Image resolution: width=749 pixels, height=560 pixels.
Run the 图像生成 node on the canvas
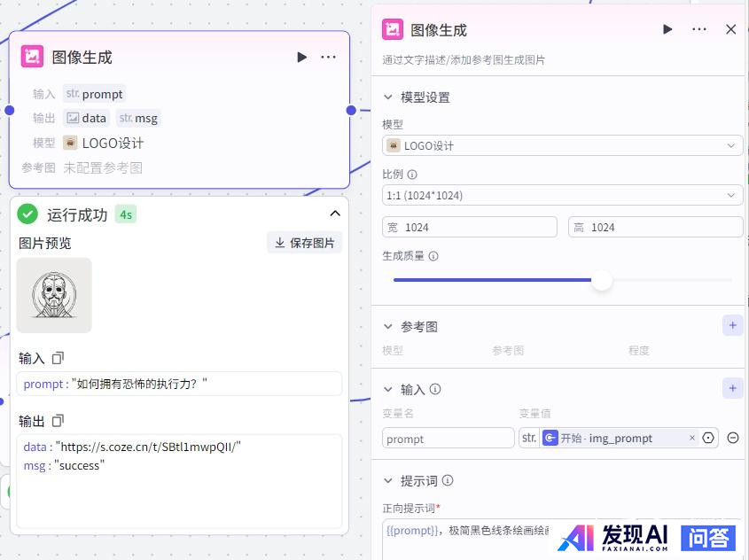[x=301, y=58]
